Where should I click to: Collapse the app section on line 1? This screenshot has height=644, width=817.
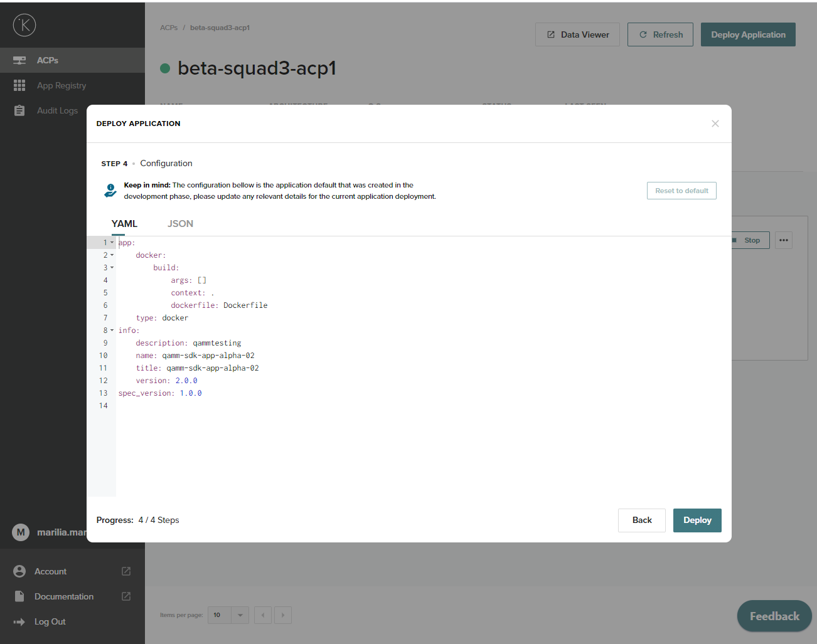pos(112,243)
